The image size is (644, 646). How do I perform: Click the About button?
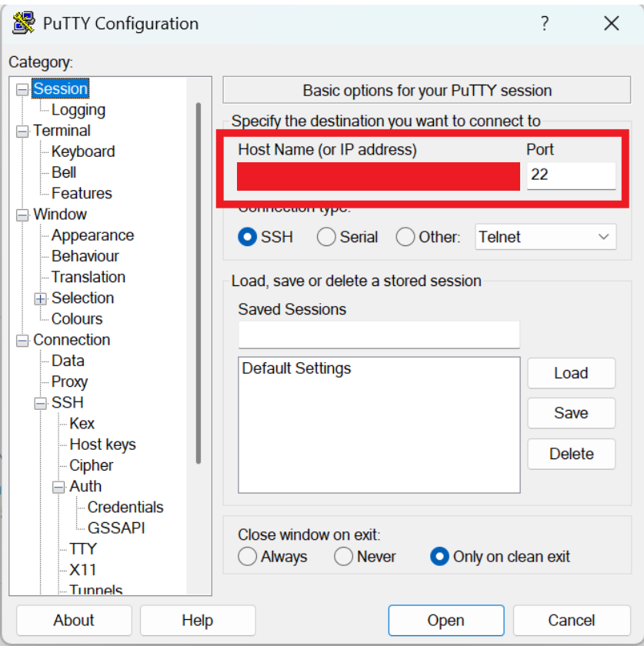click(74, 621)
